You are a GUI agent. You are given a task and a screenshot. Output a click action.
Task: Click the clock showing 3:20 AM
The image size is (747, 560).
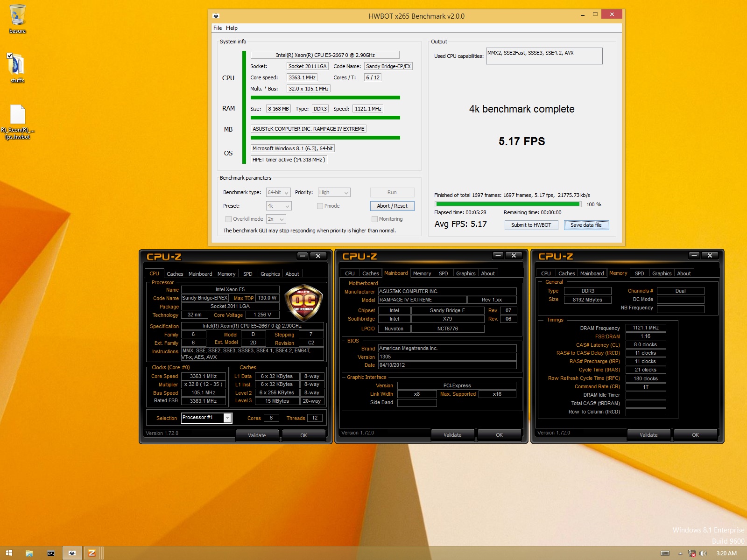726,553
